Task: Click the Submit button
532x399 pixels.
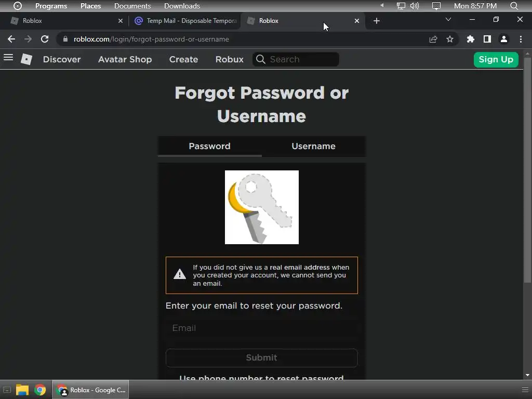Action: (262, 357)
